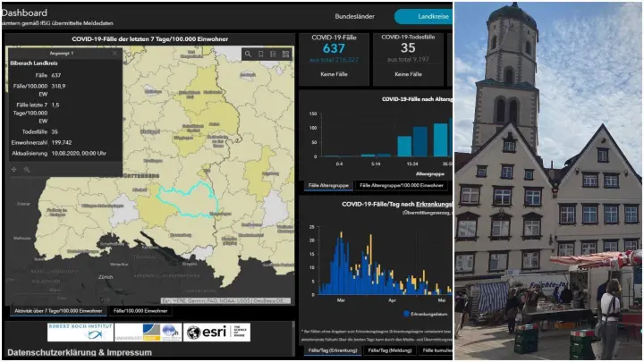Open Fälle Altersgruppe/100.000 Einwohner tab

[x=401, y=186]
